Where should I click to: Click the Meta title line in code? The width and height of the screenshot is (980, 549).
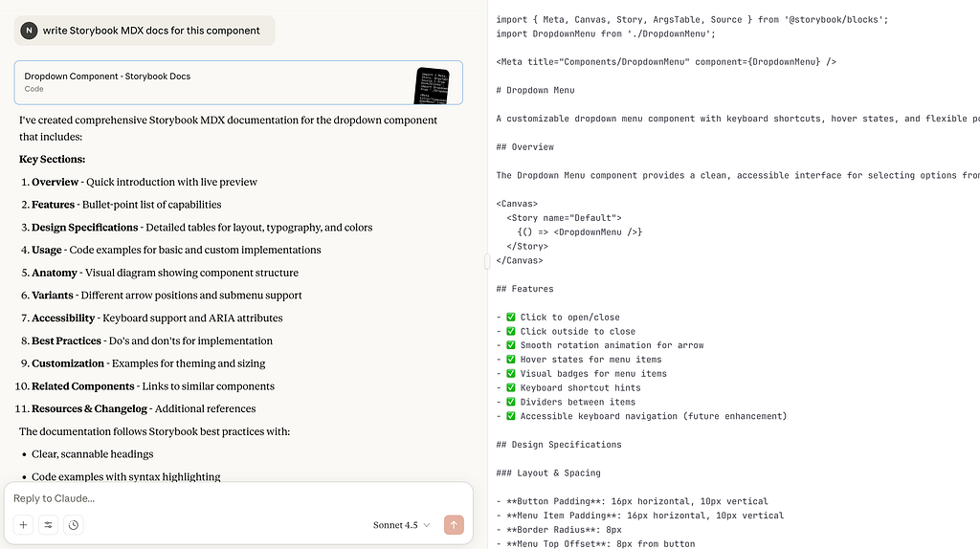point(666,62)
